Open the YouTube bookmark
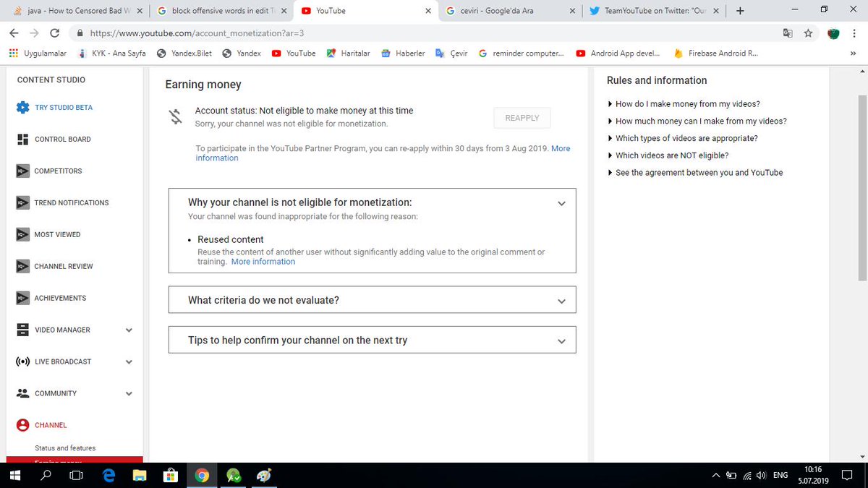The image size is (868, 488). point(294,53)
